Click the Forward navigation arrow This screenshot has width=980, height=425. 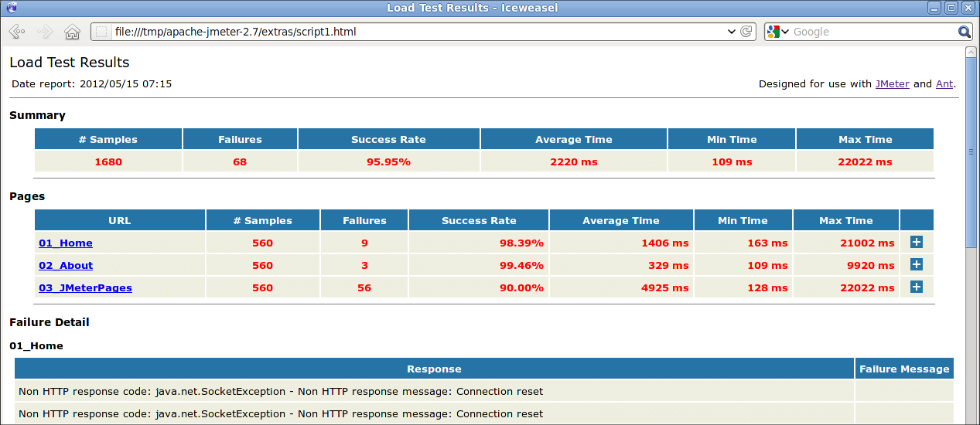tap(45, 32)
